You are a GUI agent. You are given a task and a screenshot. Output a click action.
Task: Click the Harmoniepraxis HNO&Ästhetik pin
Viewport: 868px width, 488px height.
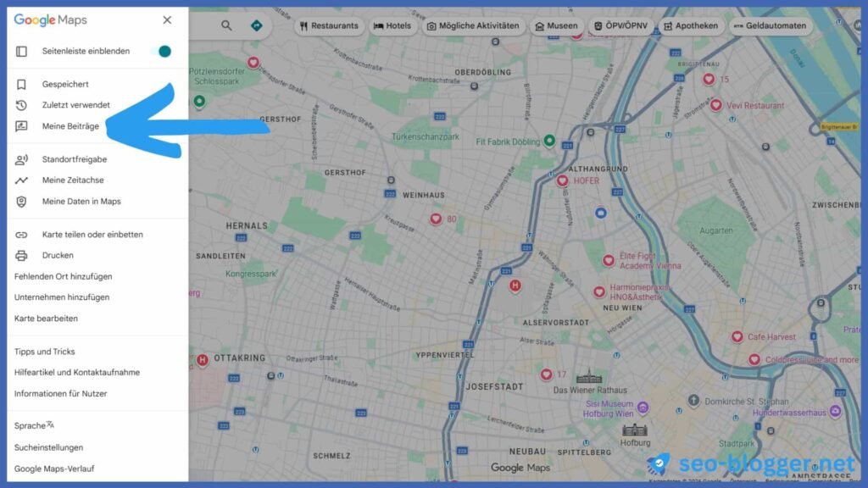[599, 291]
